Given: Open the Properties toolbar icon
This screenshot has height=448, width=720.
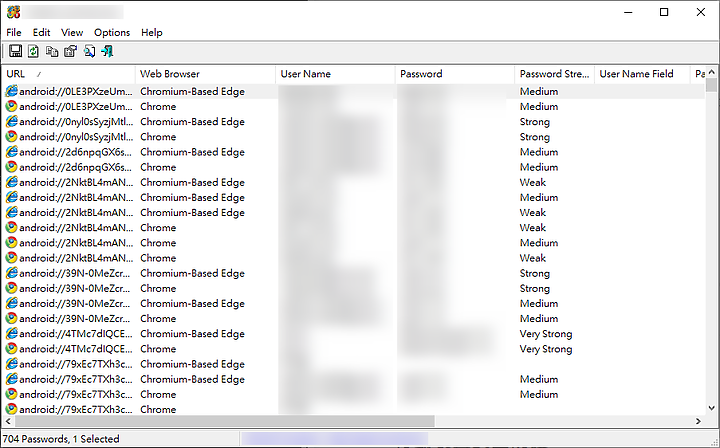Looking at the screenshot, I should pos(70,51).
